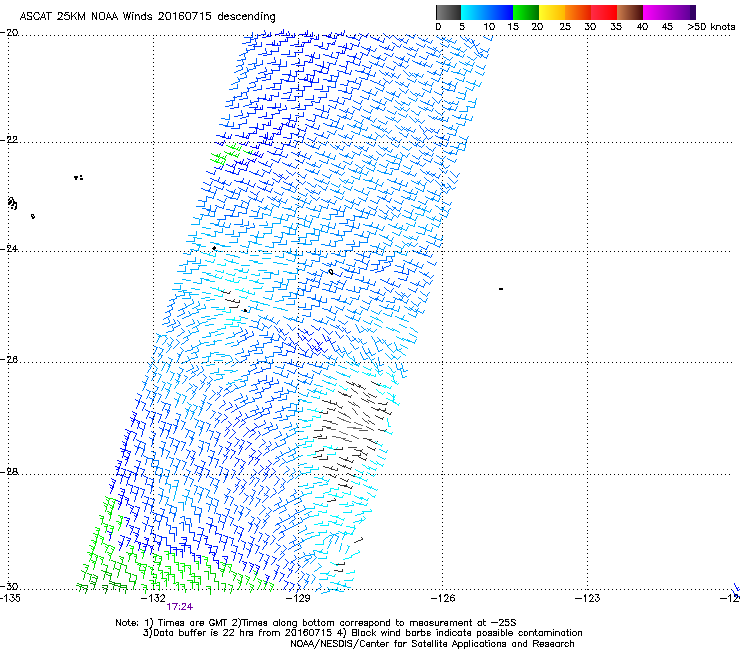Click the red 30-35 knots legend color

(604, 12)
